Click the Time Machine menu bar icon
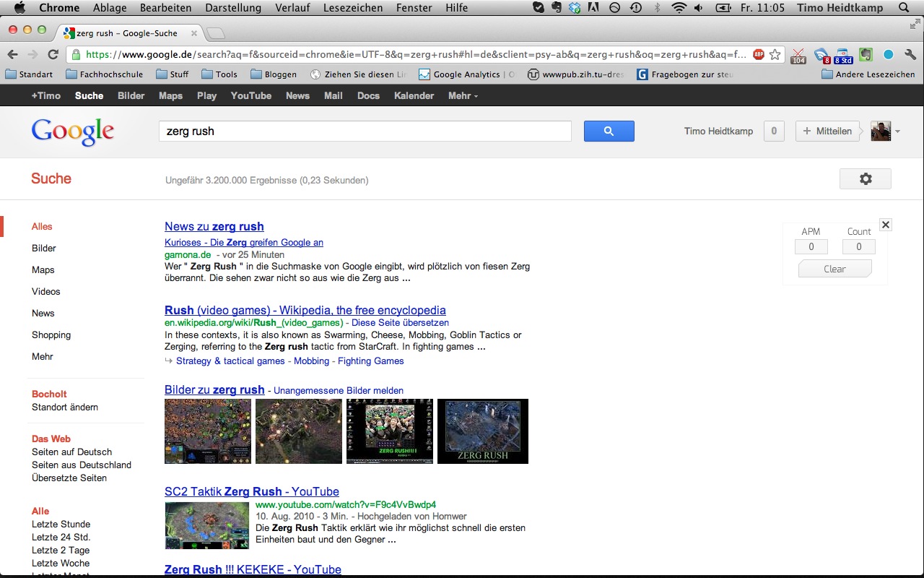The width and height of the screenshot is (924, 578). coord(635,8)
